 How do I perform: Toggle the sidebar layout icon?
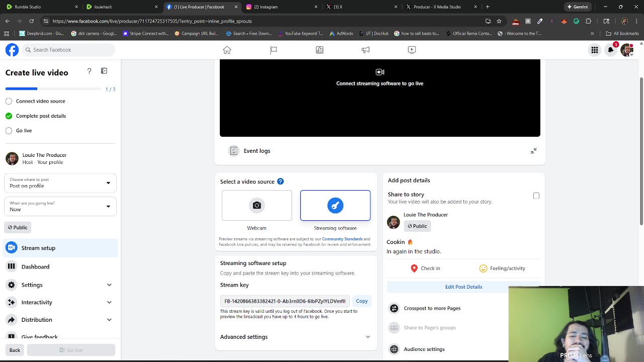pyautogui.click(x=104, y=71)
